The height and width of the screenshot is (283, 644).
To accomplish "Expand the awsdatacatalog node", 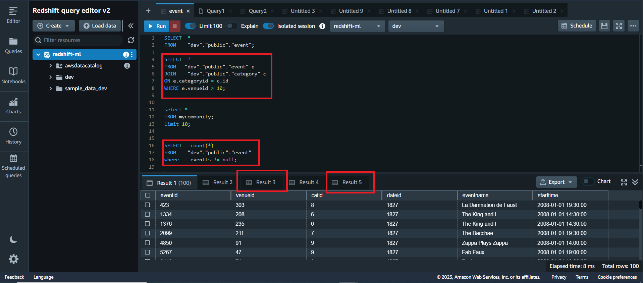I will [51, 66].
